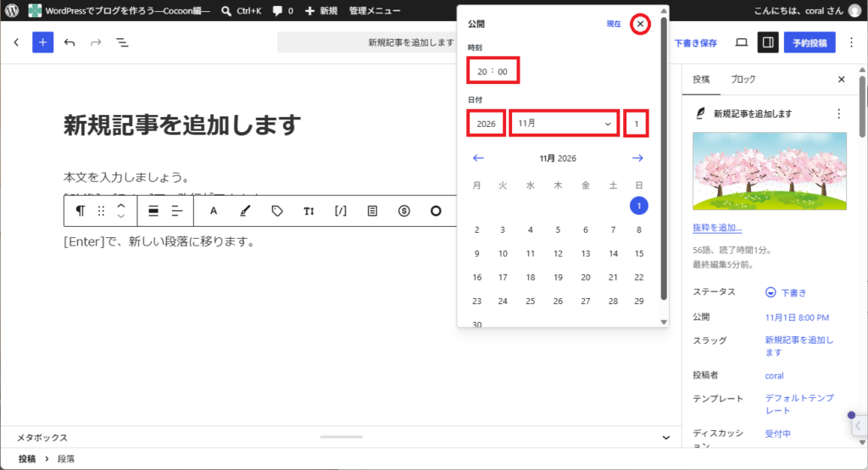Select day 20 in the calendar
This screenshot has width=868, height=470.
click(x=585, y=277)
